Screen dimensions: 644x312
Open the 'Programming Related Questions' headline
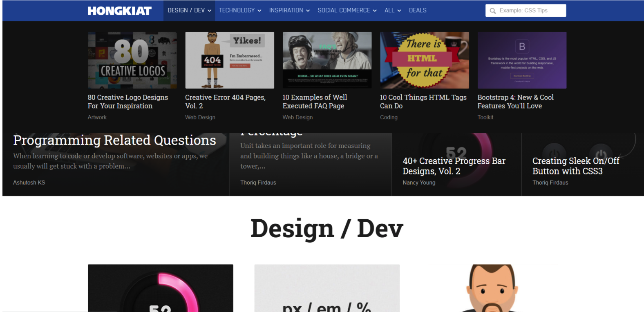point(114,140)
